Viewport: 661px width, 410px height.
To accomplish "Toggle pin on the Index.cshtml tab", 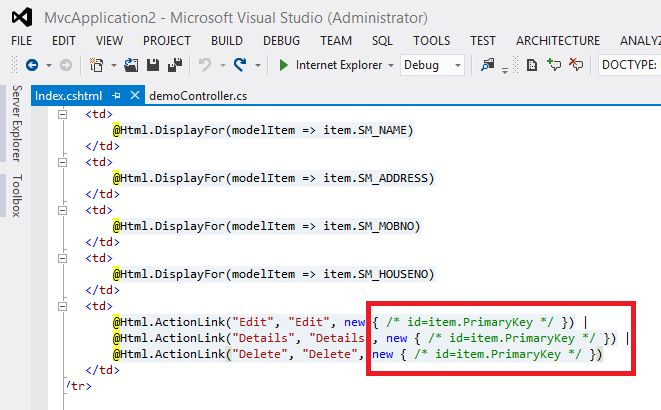I will [x=116, y=96].
